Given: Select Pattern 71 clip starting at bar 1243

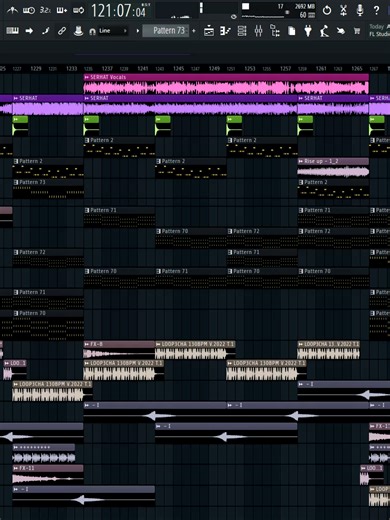Looking at the screenshot, I should 191,277.
